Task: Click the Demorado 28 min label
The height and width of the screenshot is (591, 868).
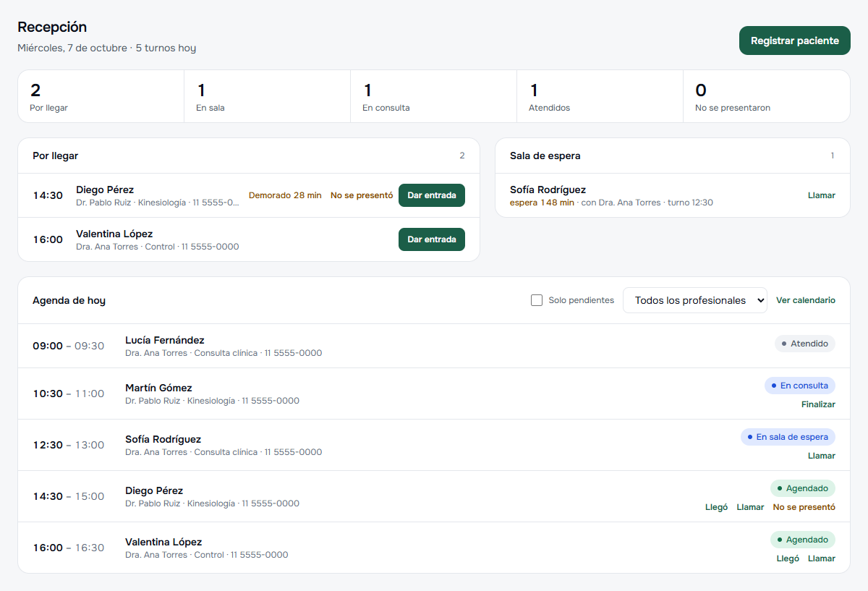Action: (x=285, y=195)
